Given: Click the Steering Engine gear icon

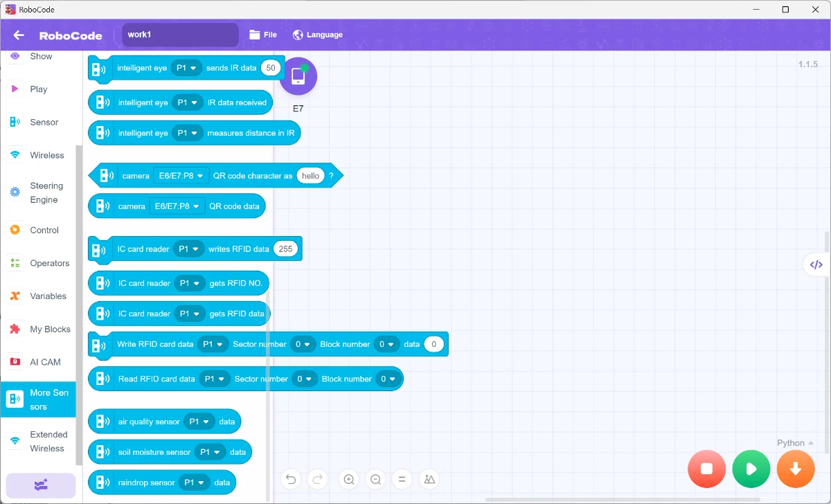Looking at the screenshot, I should coord(15,192).
